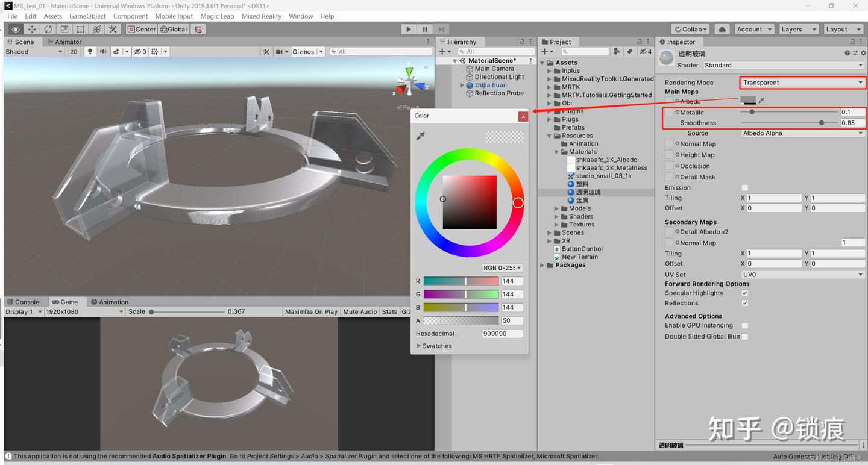Open the smoothness Source dropdown
The width and height of the screenshot is (868, 465).
(802, 133)
